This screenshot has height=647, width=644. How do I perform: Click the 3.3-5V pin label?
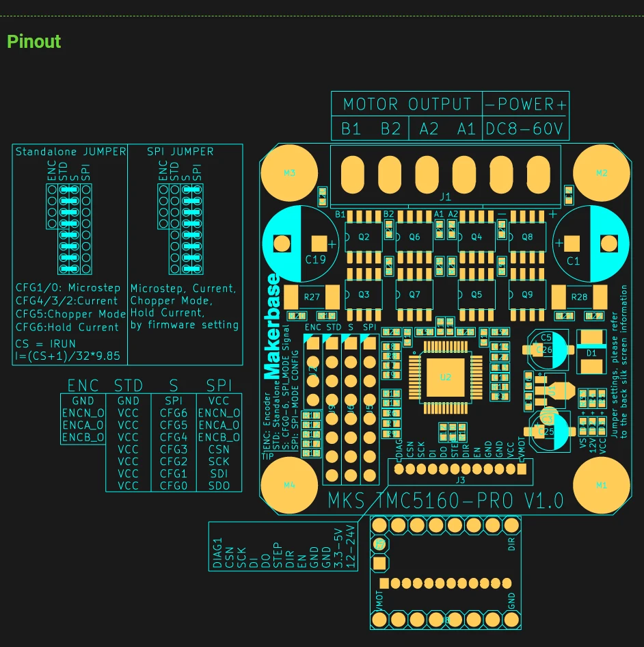pyautogui.click(x=338, y=549)
